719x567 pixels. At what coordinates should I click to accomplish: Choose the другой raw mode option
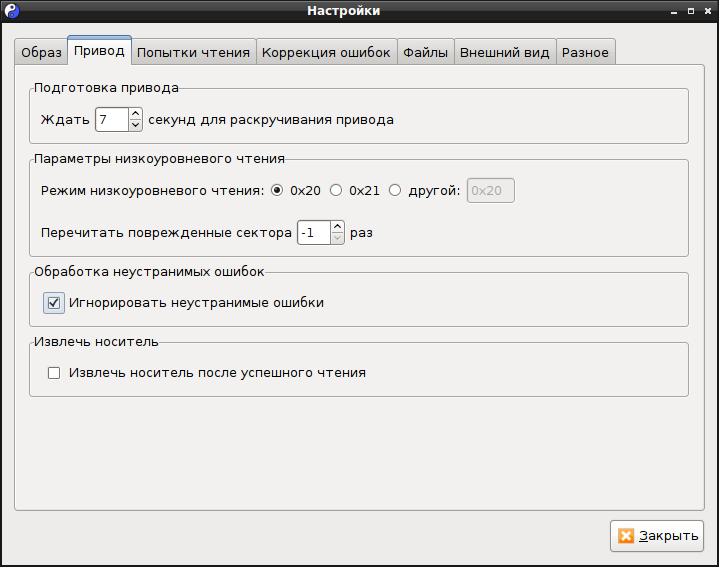[x=395, y=190]
